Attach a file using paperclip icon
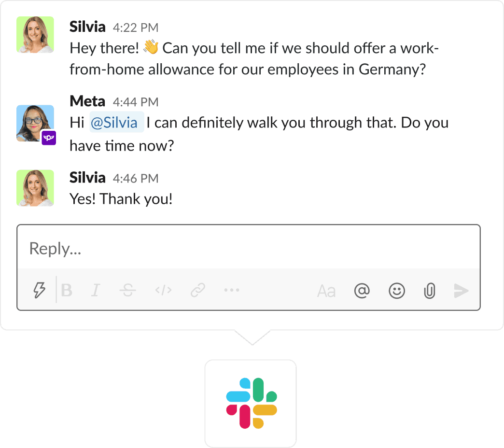The height and width of the screenshot is (448, 504). click(429, 291)
